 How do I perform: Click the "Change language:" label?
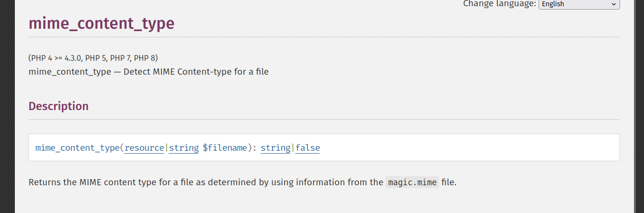(x=499, y=4)
